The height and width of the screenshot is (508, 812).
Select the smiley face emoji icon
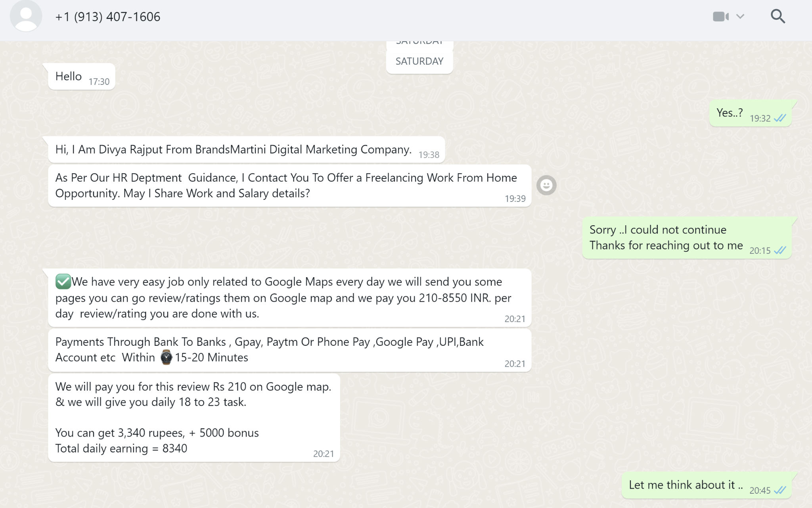point(546,185)
